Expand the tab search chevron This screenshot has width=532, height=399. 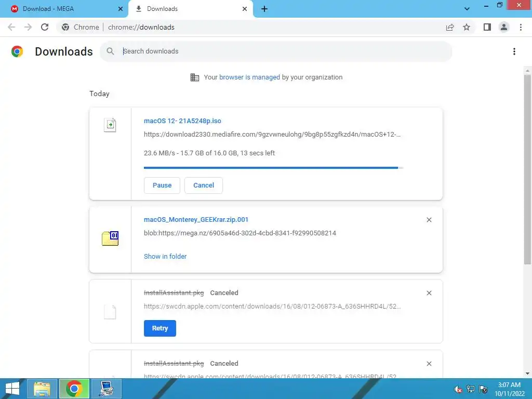coord(467,9)
